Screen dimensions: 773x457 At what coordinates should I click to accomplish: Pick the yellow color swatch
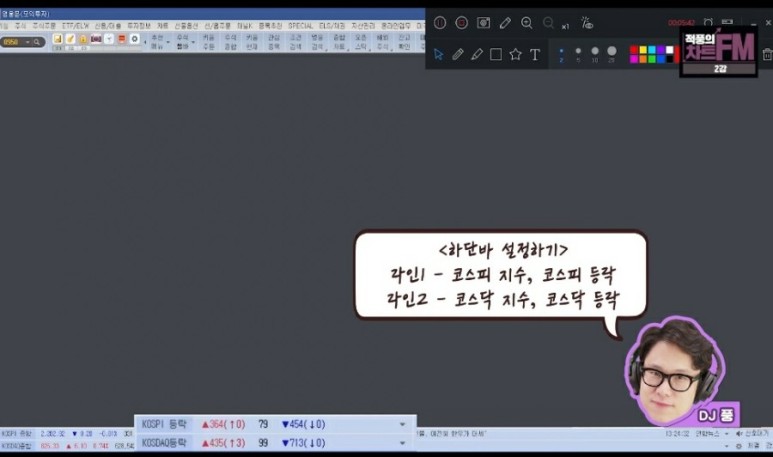click(643, 50)
